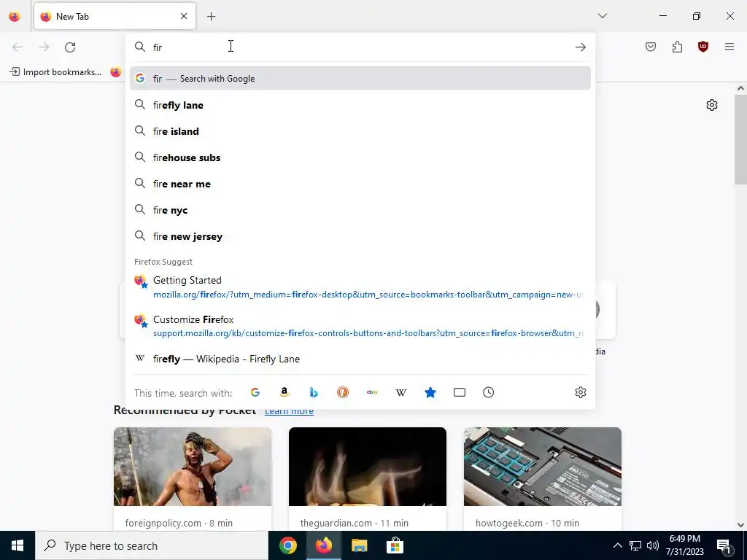Expand the list all tabs chevron

(602, 16)
